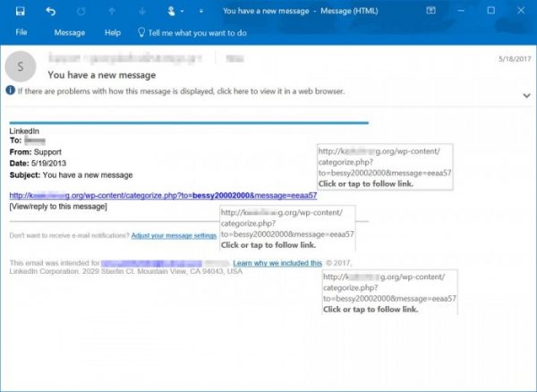
Task: Open the Help ribbon tab
Action: 113,33
